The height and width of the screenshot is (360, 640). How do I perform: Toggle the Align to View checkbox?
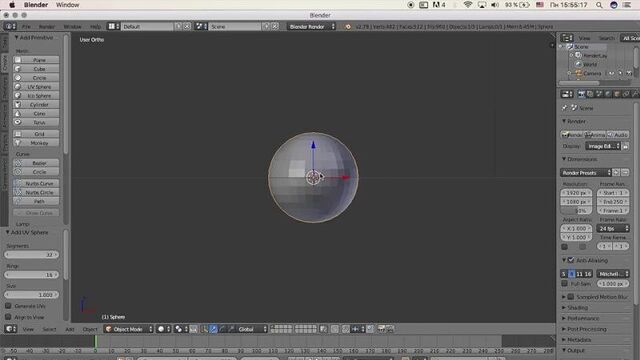[8, 317]
